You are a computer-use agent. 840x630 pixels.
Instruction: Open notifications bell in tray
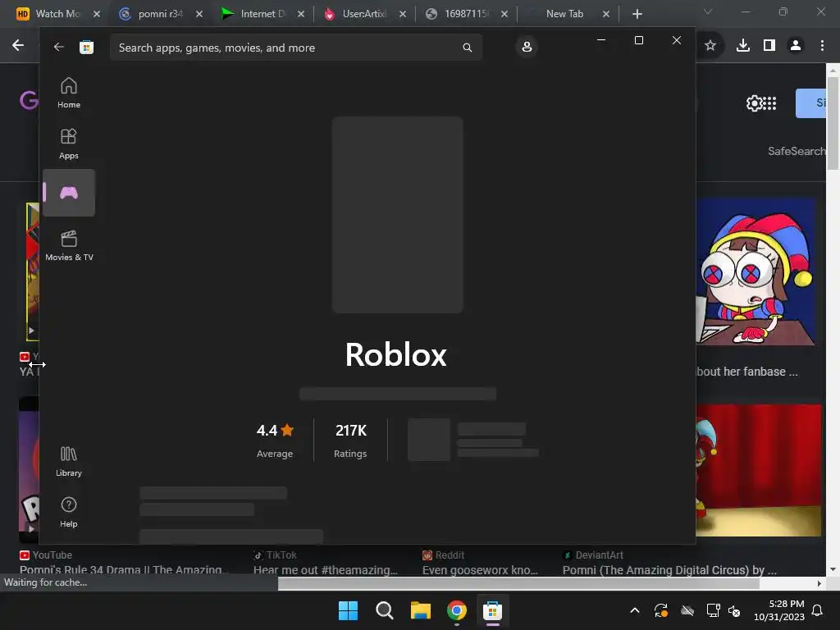[818, 610]
